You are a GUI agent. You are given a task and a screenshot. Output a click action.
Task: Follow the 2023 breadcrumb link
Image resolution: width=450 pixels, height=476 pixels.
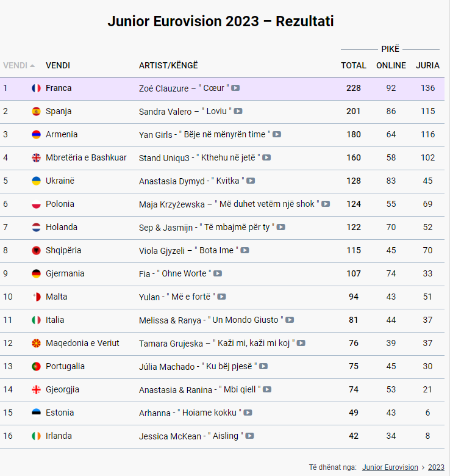tap(436, 467)
